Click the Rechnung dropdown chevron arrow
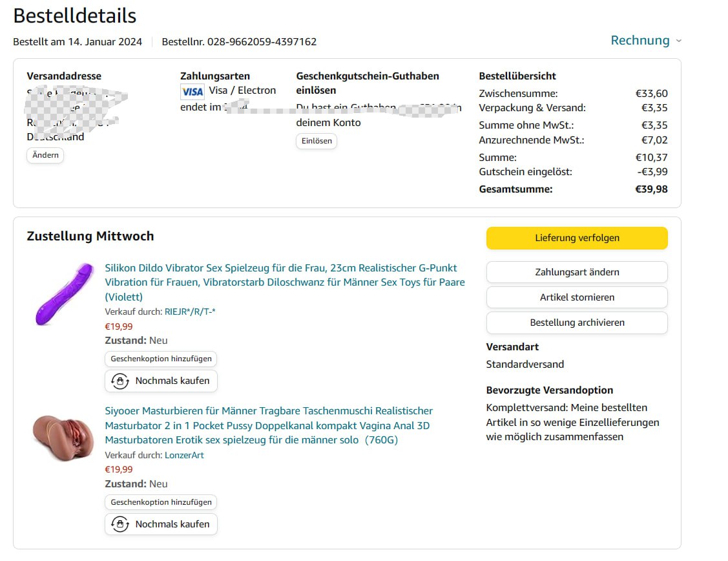The image size is (728, 561). [678, 41]
